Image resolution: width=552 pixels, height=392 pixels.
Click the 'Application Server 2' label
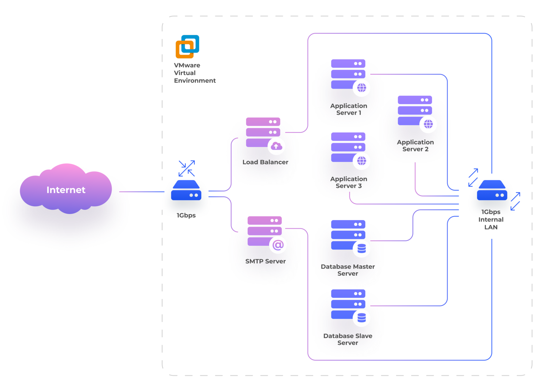click(415, 146)
